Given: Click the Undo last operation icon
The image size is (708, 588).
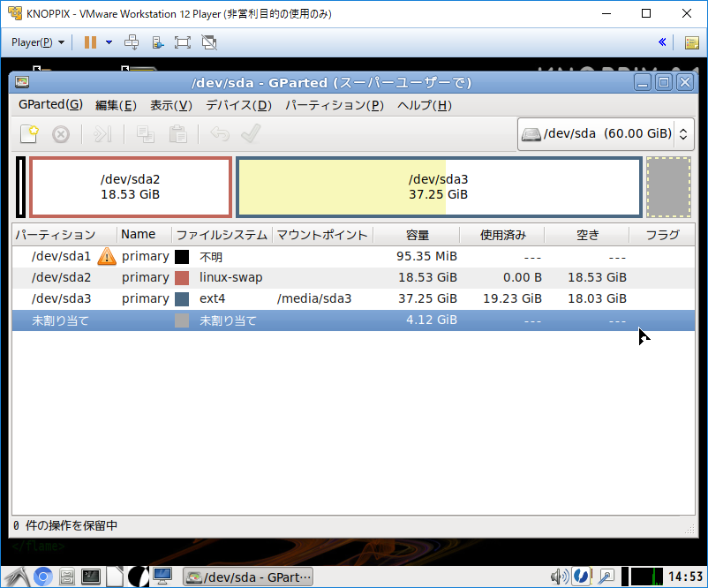Looking at the screenshot, I should [x=220, y=133].
